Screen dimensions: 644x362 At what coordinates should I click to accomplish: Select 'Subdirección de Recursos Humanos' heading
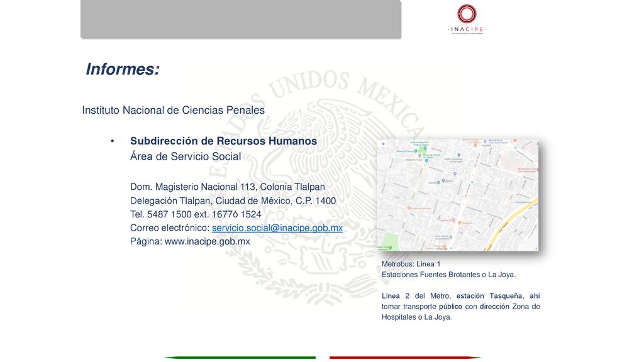coord(223,141)
